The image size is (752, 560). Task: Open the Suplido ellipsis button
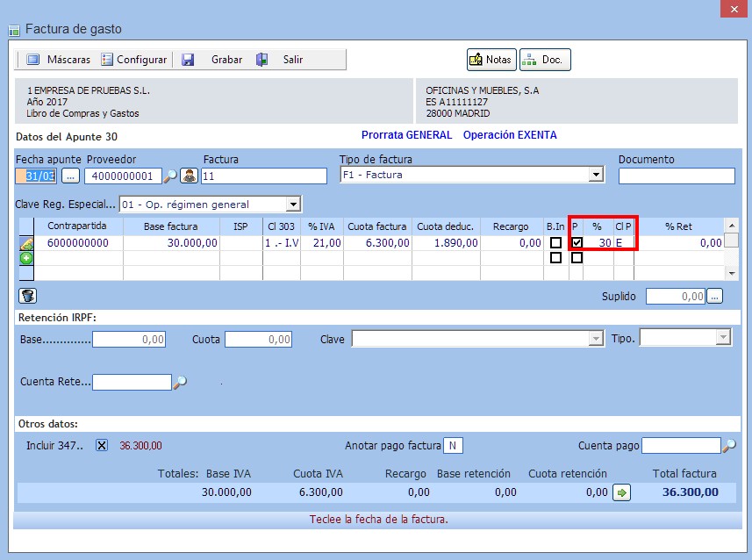[714, 297]
